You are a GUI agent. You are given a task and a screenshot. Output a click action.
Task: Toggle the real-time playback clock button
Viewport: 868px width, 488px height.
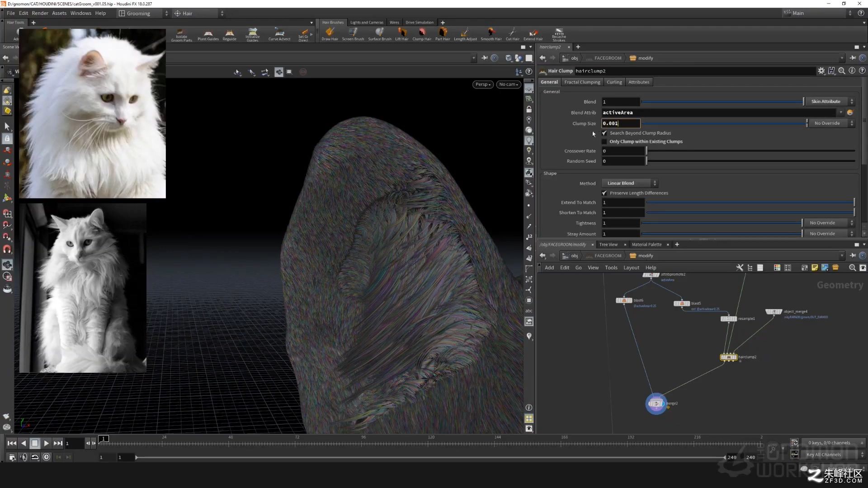47,457
